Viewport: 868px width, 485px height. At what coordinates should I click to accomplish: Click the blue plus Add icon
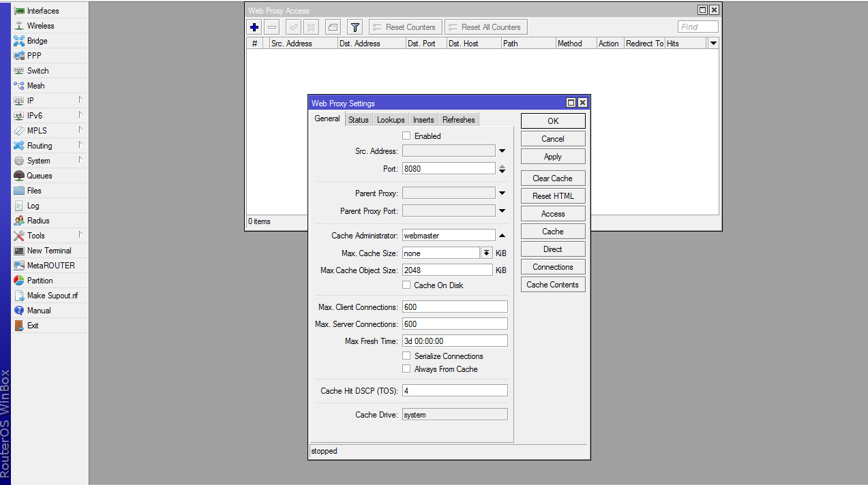tap(254, 27)
